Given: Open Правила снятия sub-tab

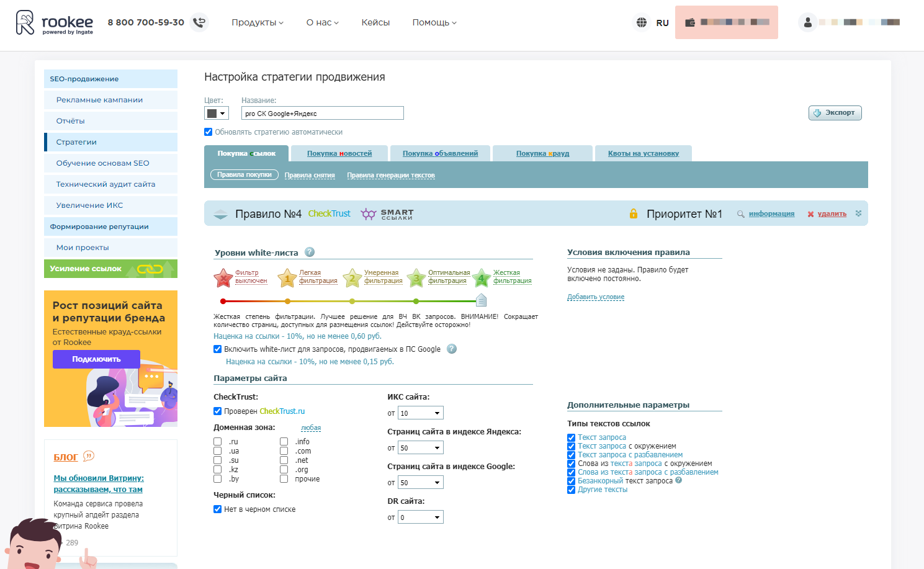Looking at the screenshot, I should pyautogui.click(x=310, y=175).
